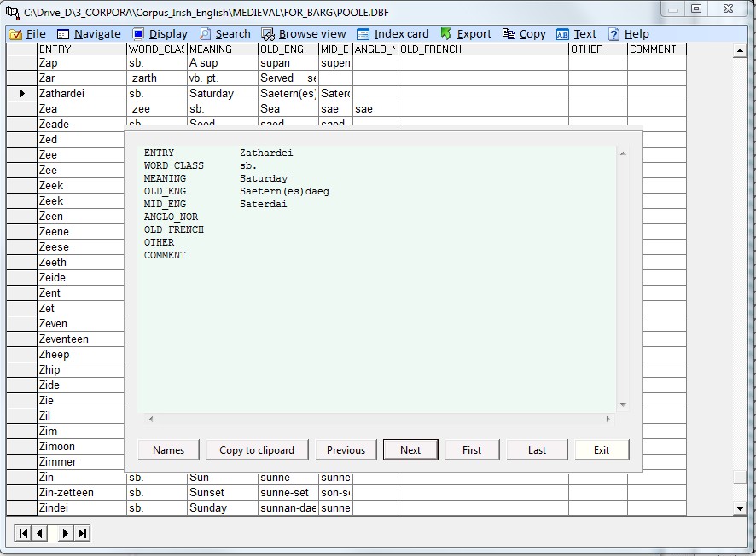Open the Help menu

[627, 34]
